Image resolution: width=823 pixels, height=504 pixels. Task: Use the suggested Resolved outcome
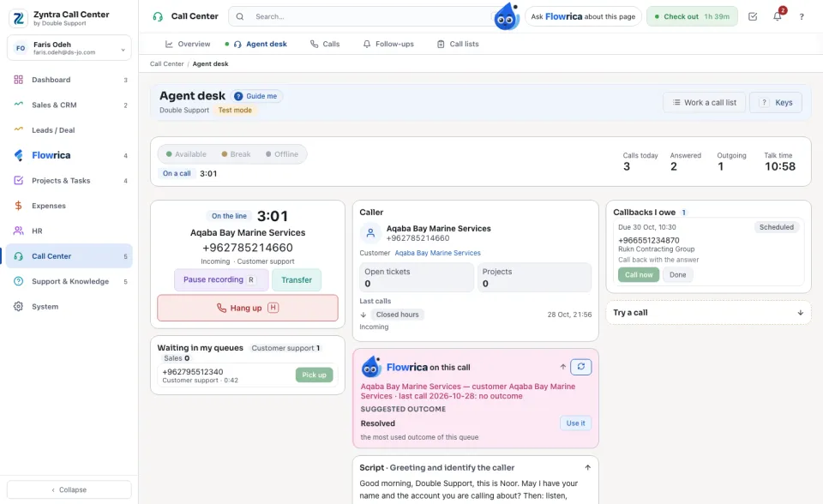coord(575,423)
